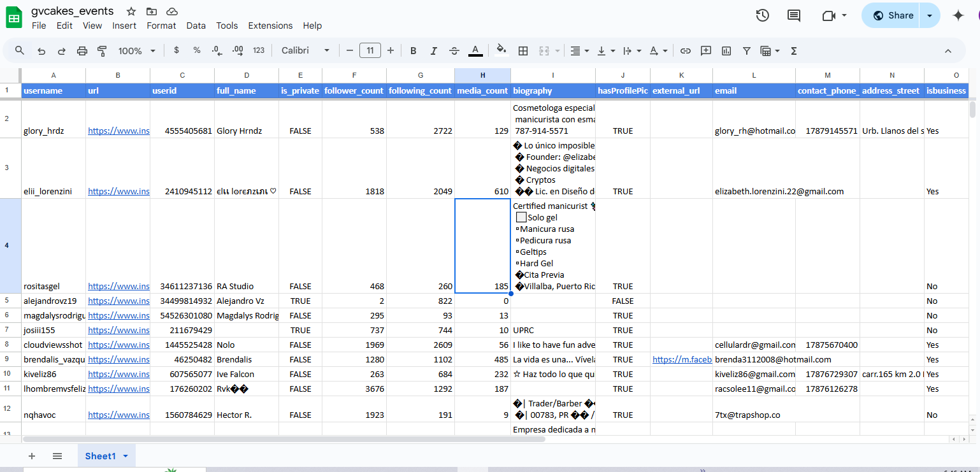Open the Calibri font dropdown
Viewport: 980px width, 472px height.
306,50
